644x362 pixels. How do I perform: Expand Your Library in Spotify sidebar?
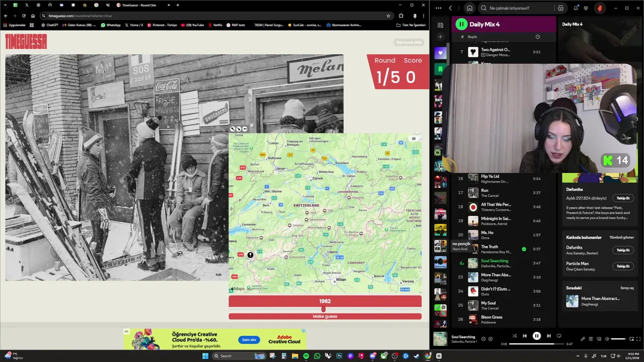point(440,25)
